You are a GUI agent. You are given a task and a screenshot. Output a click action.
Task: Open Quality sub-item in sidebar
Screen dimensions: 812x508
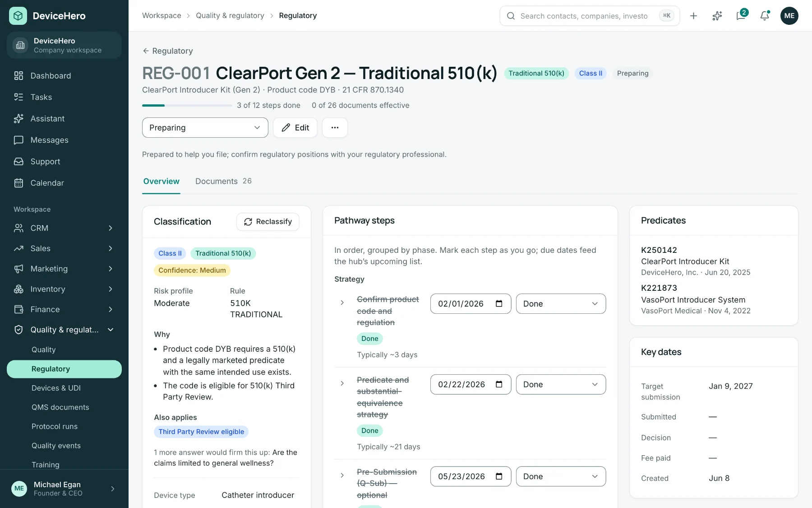click(x=64, y=350)
